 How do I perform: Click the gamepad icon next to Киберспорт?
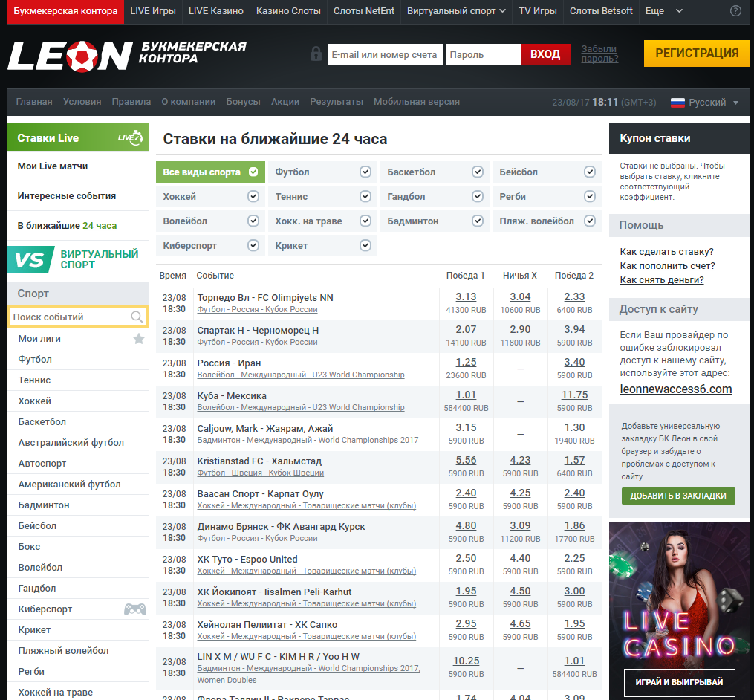(x=135, y=609)
